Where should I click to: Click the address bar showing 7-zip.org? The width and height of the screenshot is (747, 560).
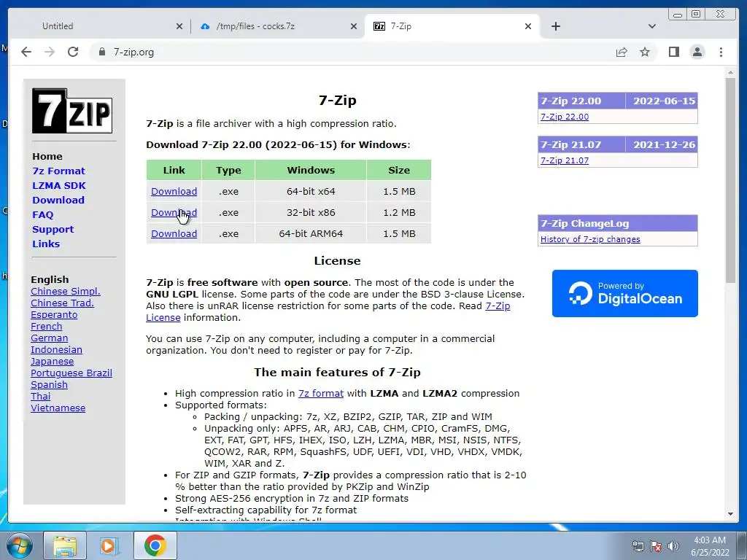352,52
